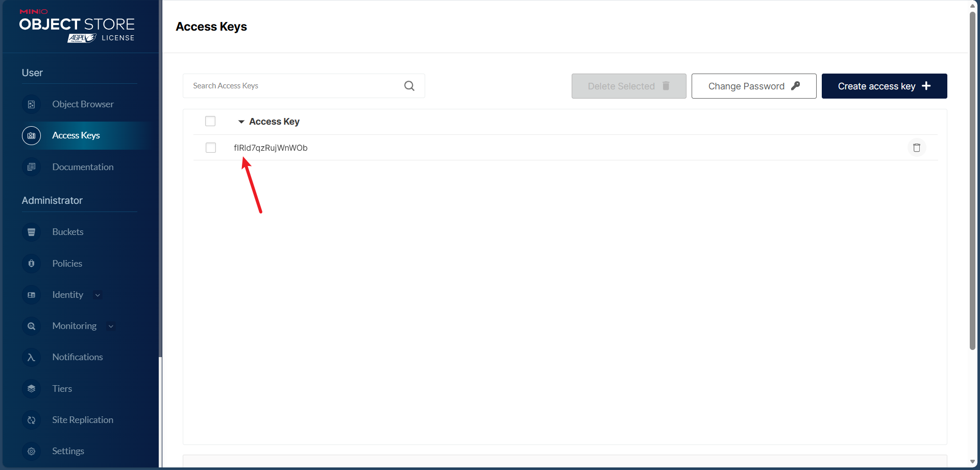This screenshot has width=980, height=470.
Task: Click the Documentation sidebar icon
Action: pos(31,167)
